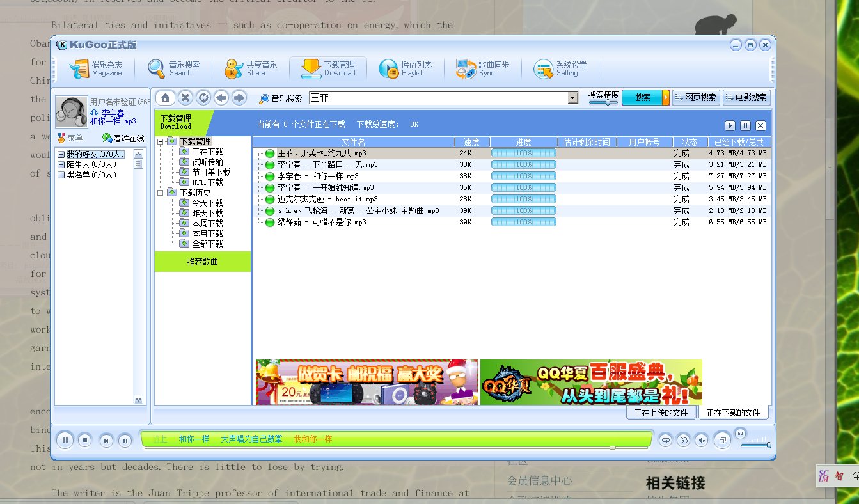The width and height of the screenshot is (859, 504).
Task: Pause playback in the player bar
Action: coord(65,439)
